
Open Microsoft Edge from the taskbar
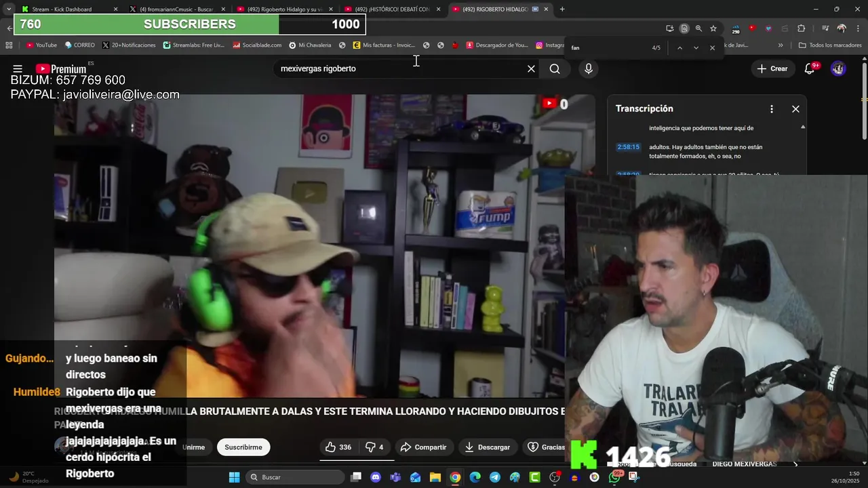pyautogui.click(x=475, y=477)
